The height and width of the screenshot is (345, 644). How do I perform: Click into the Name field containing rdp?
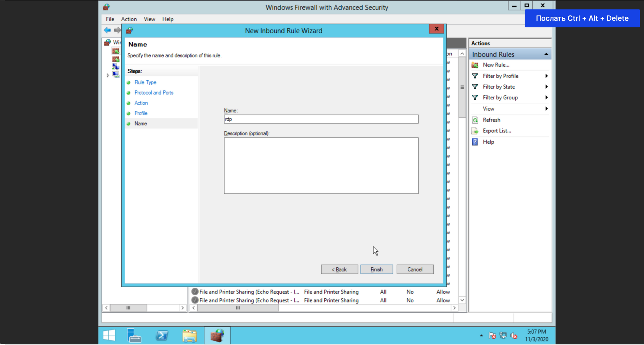[321, 119]
